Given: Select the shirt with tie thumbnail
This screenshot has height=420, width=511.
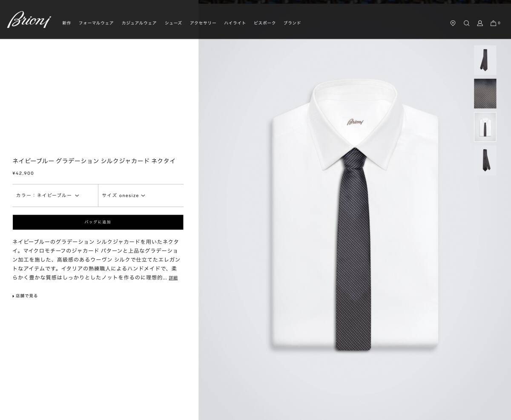Looking at the screenshot, I should click(x=485, y=127).
